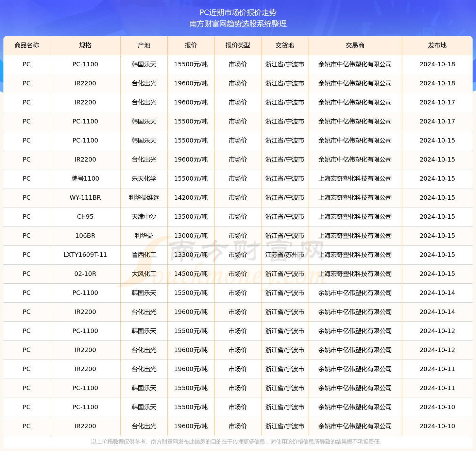This screenshot has width=476, height=451.
Task: Click date 2024-10-15 in the CH95 row
Action: point(437,217)
